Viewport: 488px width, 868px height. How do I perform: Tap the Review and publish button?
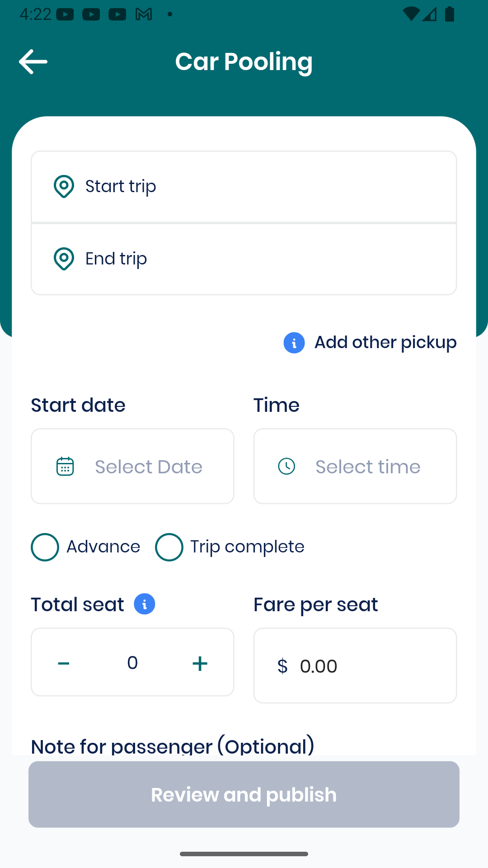[x=244, y=794]
